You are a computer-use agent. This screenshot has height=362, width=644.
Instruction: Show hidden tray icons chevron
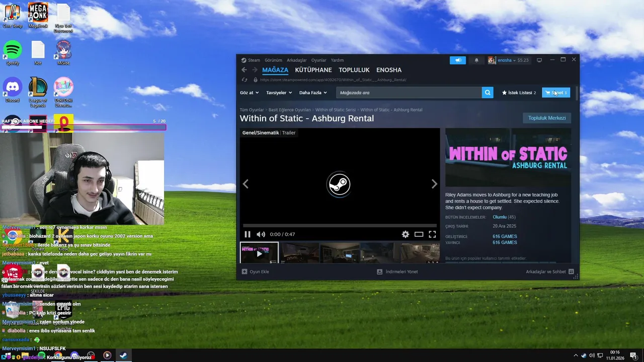click(576, 355)
